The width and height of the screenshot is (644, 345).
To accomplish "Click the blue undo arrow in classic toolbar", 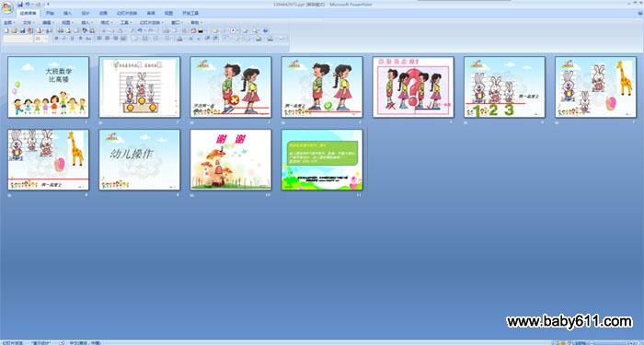I will [x=140, y=30].
